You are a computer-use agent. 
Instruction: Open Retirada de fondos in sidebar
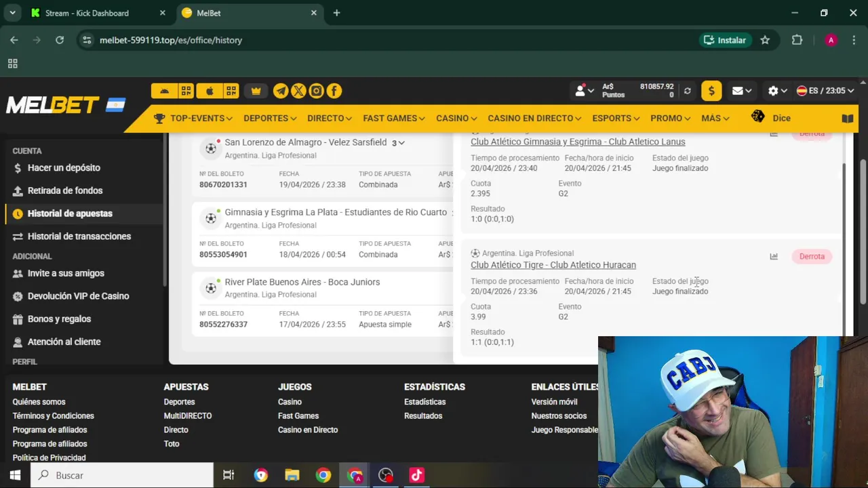65,190
